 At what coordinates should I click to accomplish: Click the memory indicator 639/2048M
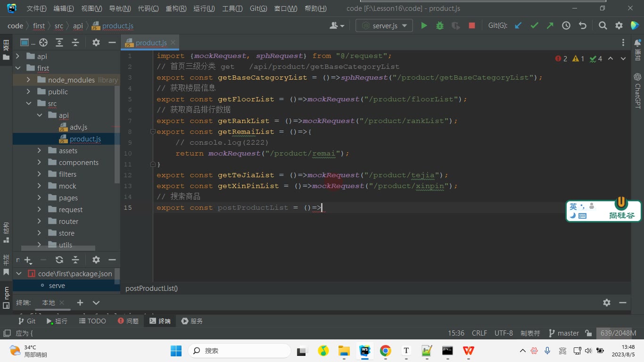(x=618, y=333)
